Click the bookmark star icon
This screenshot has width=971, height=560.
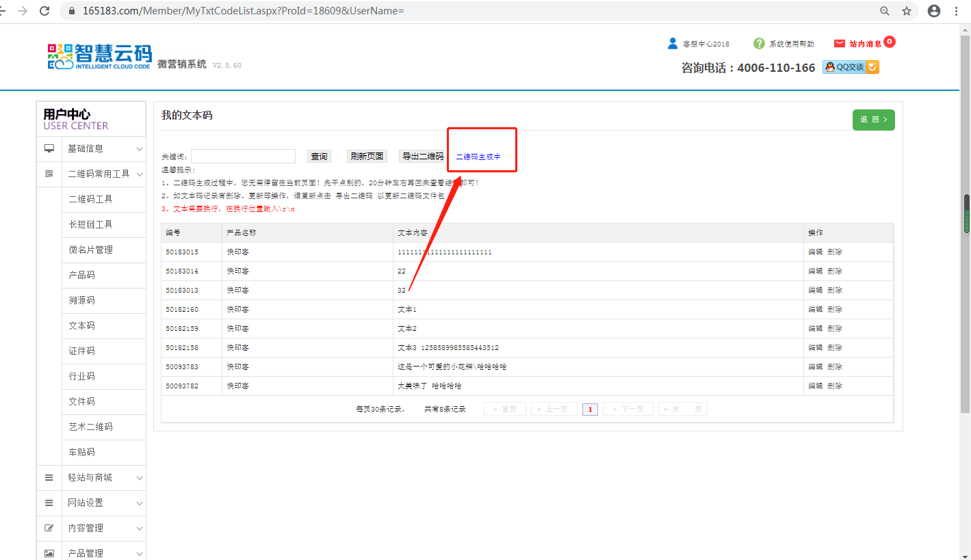point(907,11)
